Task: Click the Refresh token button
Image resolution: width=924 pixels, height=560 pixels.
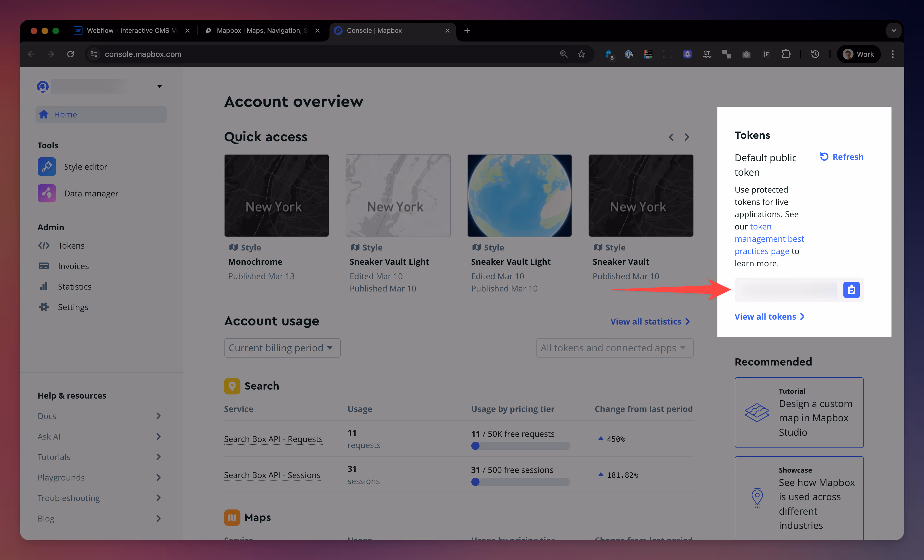Action: tap(841, 157)
